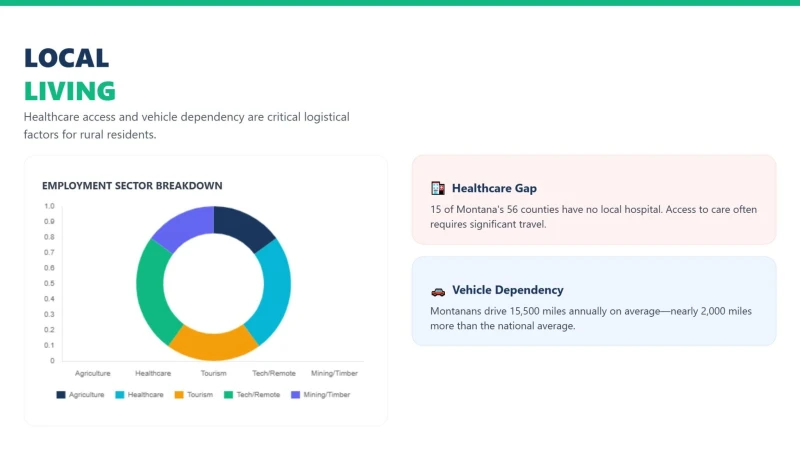Click the green LIVING title word
The image size is (800, 450).
pyautogui.click(x=70, y=91)
